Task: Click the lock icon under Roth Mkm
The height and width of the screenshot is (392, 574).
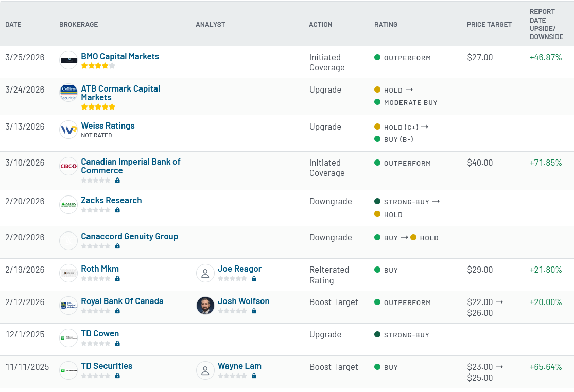Action: (117, 279)
